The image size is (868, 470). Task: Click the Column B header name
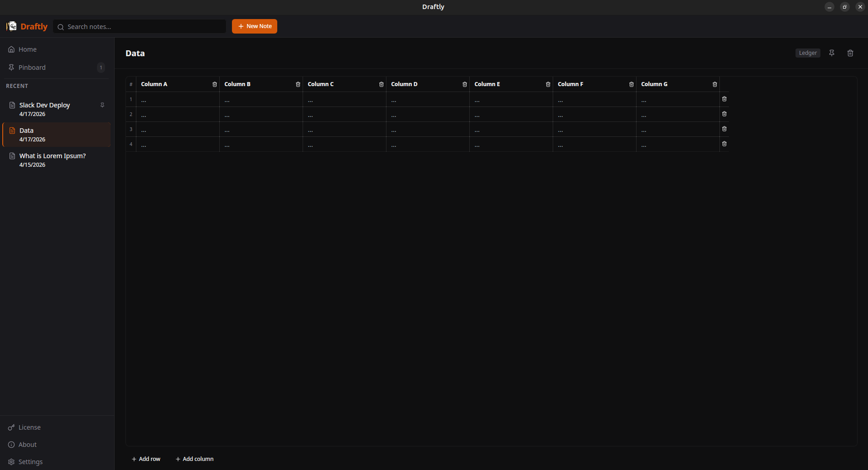pos(237,84)
